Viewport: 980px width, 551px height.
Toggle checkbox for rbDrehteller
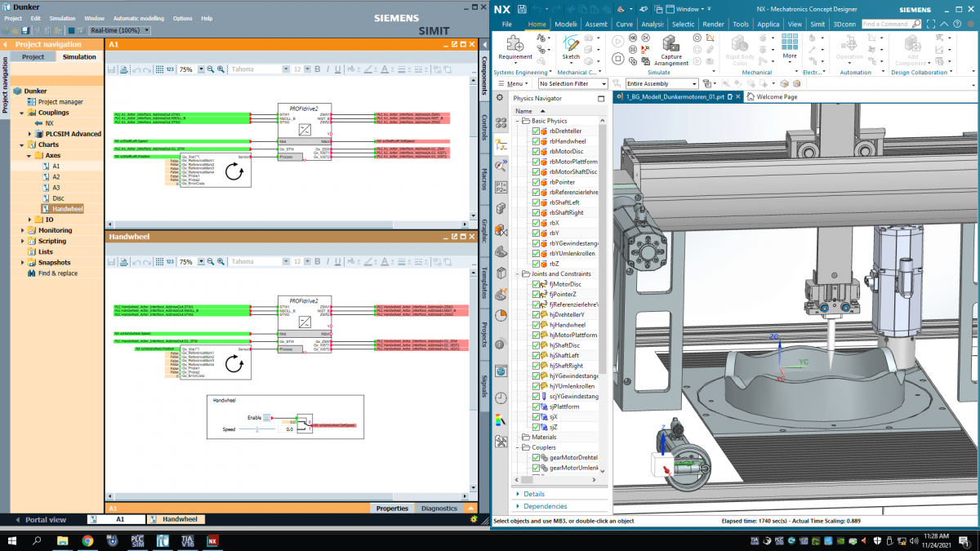point(536,131)
